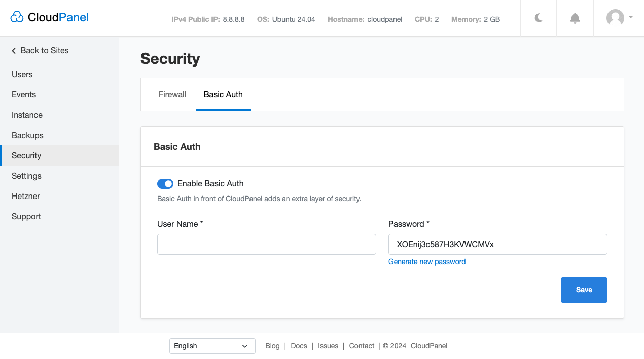Switch to the Firewall tab
Screen dimensions: 644x359
pyautogui.click(x=172, y=94)
